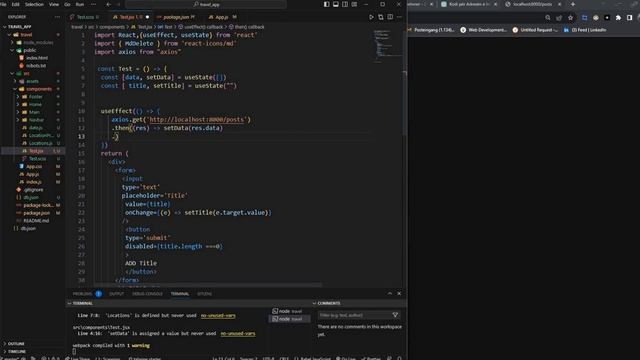Switch to the Test.scss editor tab

(85, 17)
